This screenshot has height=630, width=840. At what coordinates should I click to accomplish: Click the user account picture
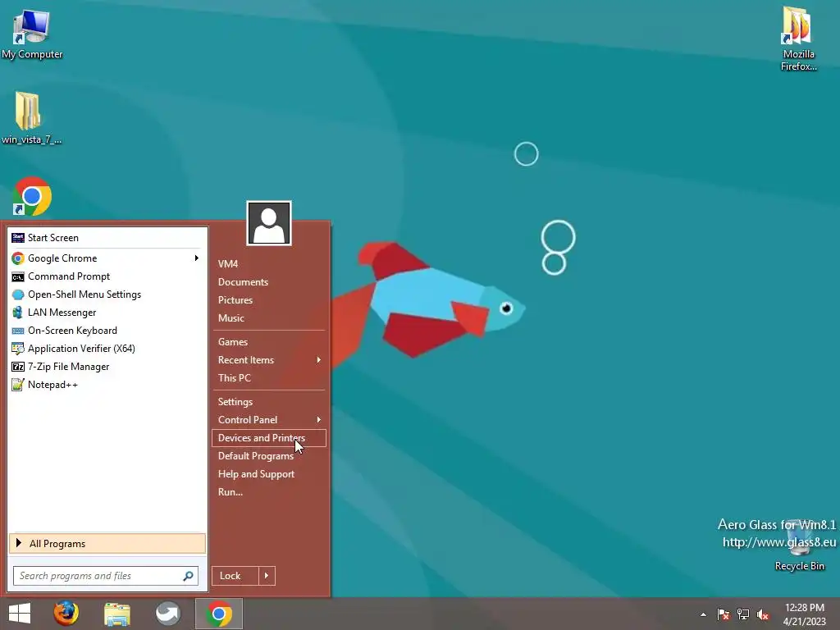tap(269, 223)
